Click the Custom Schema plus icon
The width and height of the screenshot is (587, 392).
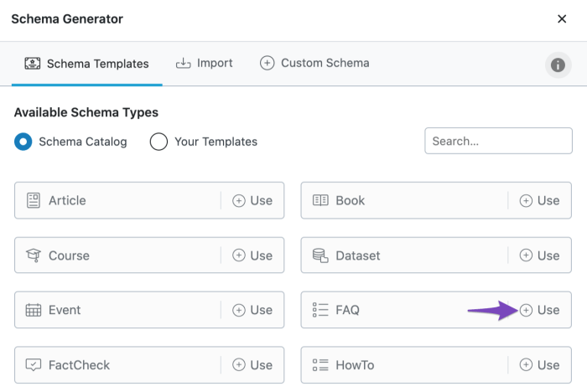coord(267,63)
